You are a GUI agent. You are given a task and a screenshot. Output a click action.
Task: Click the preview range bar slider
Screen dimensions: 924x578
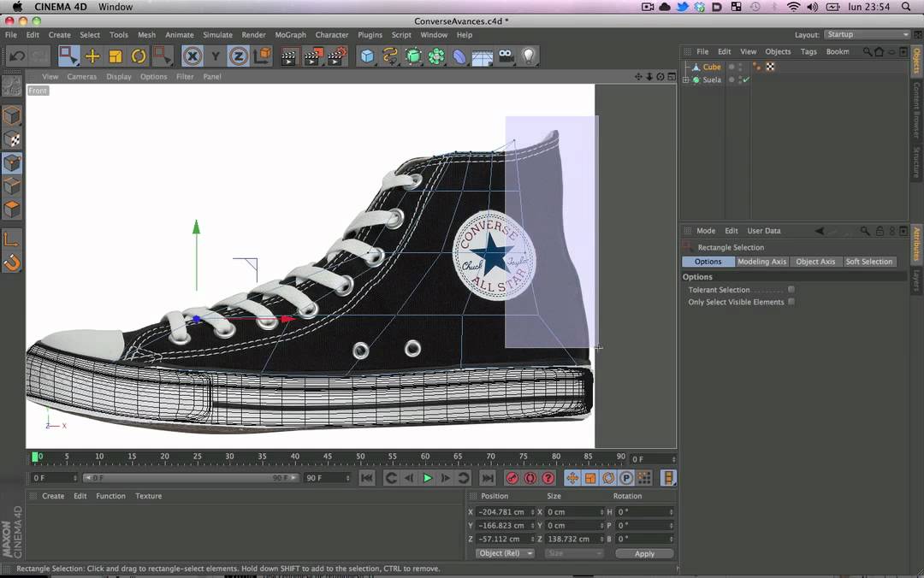pos(191,478)
